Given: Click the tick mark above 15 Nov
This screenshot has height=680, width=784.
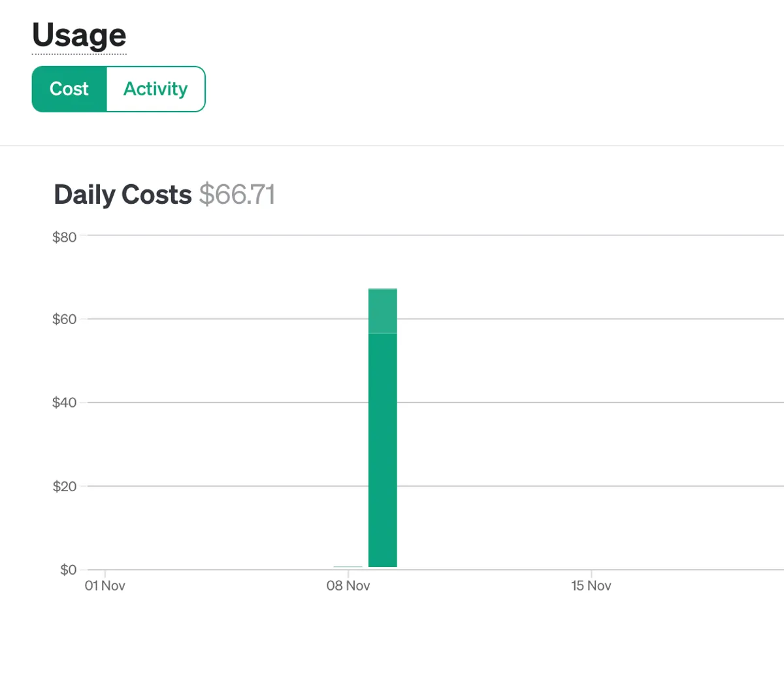Looking at the screenshot, I should [x=591, y=574].
